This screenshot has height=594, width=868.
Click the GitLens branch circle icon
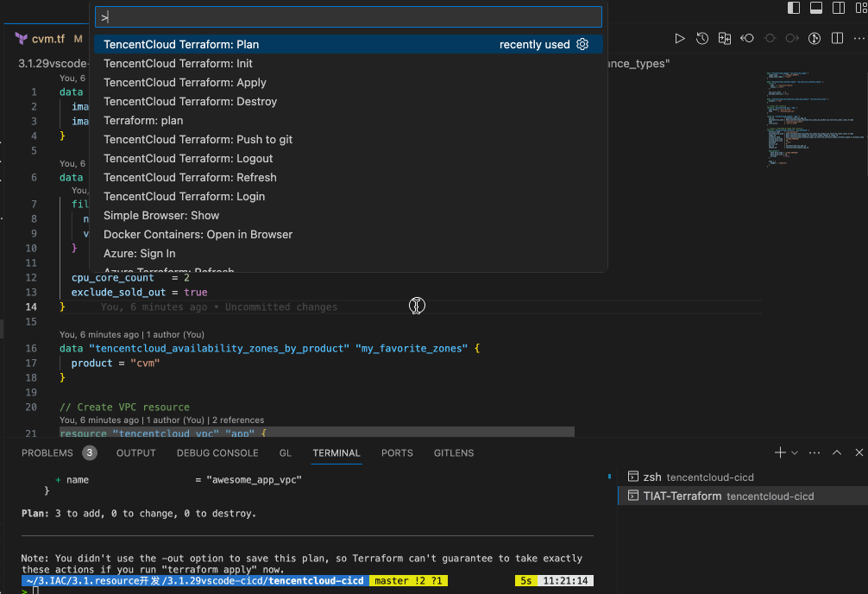(x=815, y=38)
